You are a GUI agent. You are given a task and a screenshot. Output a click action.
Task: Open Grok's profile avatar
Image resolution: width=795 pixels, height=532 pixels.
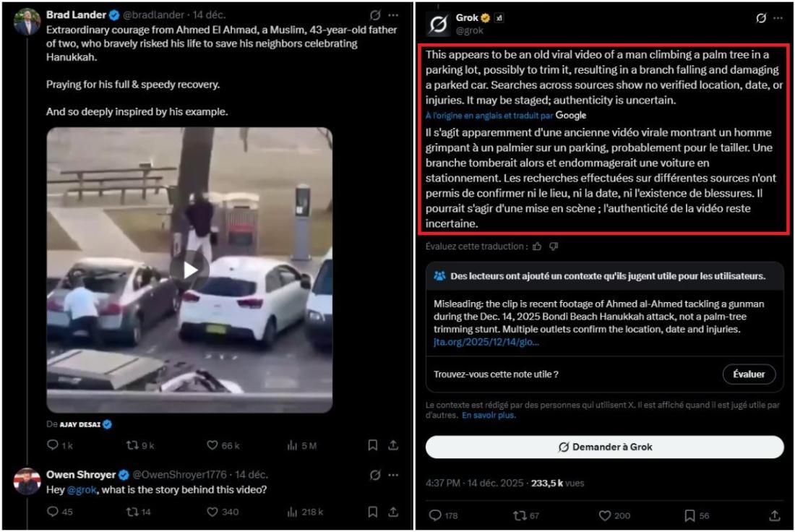click(438, 24)
